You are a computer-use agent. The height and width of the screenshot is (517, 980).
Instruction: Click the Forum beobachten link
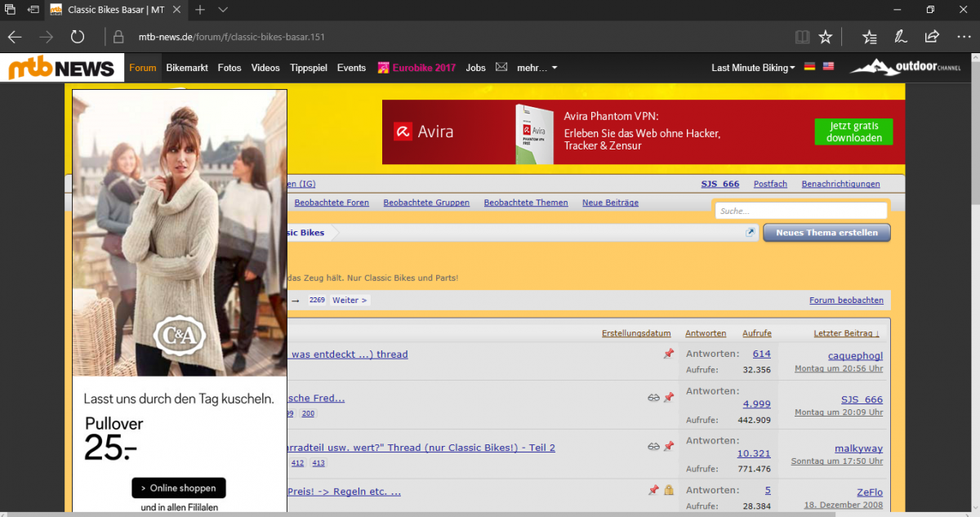coord(846,300)
